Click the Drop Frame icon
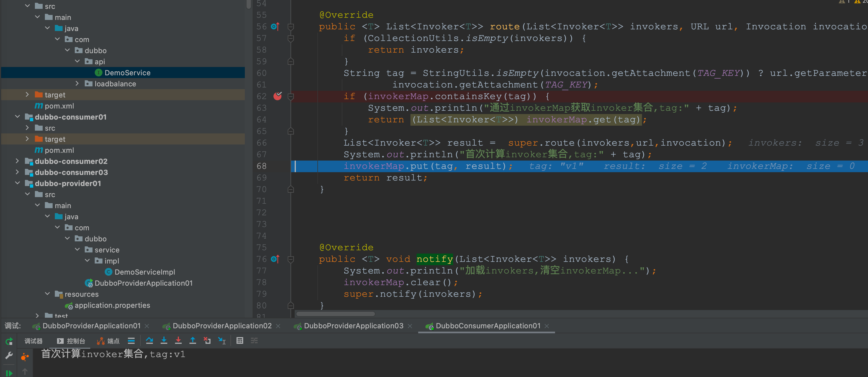Image resolution: width=868 pixels, height=377 pixels. [x=207, y=341]
